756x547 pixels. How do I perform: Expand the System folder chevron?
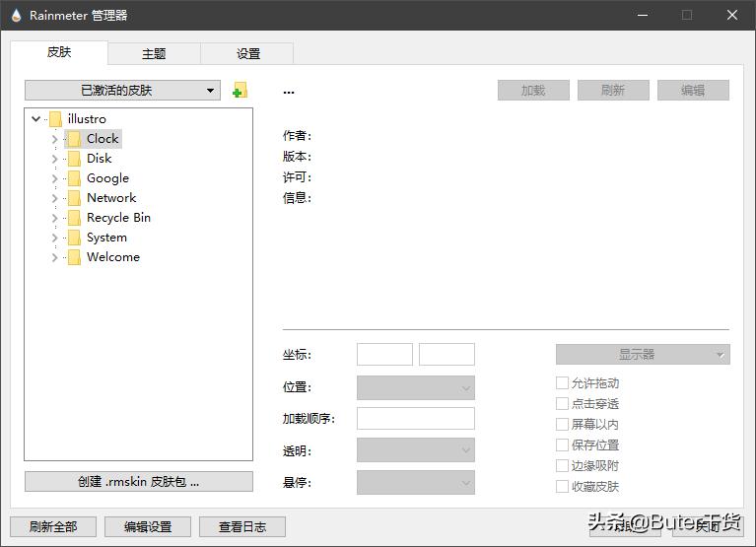coord(54,239)
